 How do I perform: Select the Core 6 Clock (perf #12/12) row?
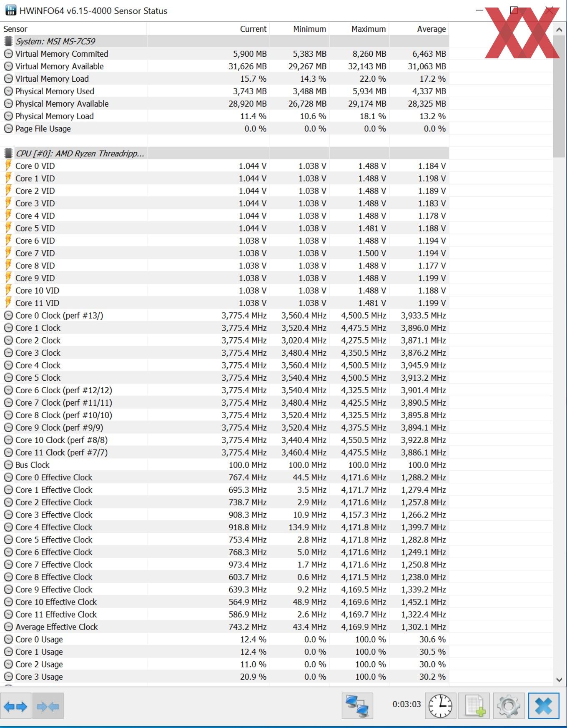point(224,390)
